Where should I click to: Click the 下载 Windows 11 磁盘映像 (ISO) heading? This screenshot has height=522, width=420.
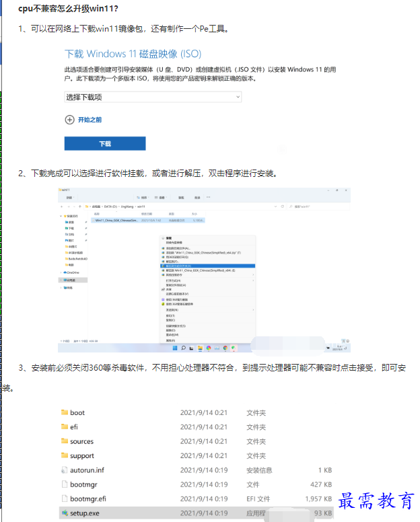(133, 54)
